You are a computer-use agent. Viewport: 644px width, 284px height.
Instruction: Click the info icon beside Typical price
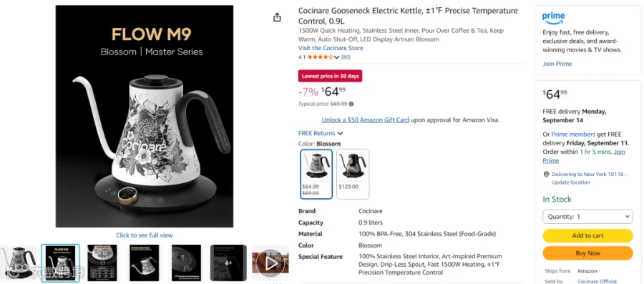pos(351,104)
